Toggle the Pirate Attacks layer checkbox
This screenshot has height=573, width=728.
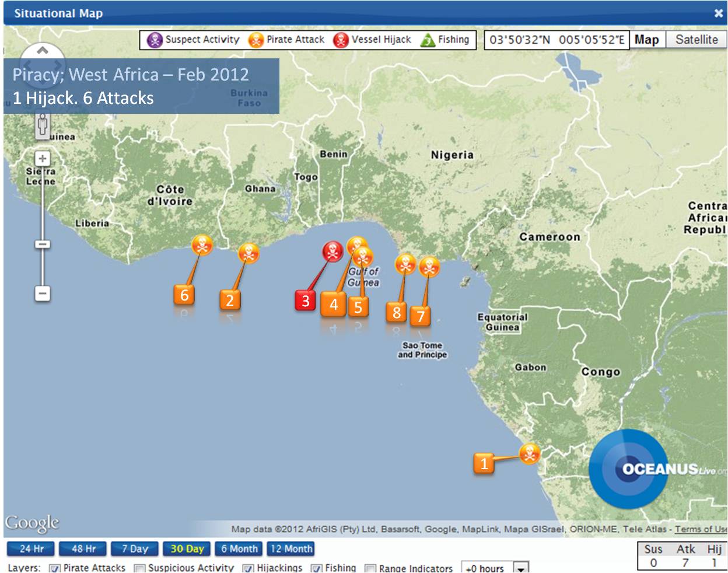[x=54, y=568]
